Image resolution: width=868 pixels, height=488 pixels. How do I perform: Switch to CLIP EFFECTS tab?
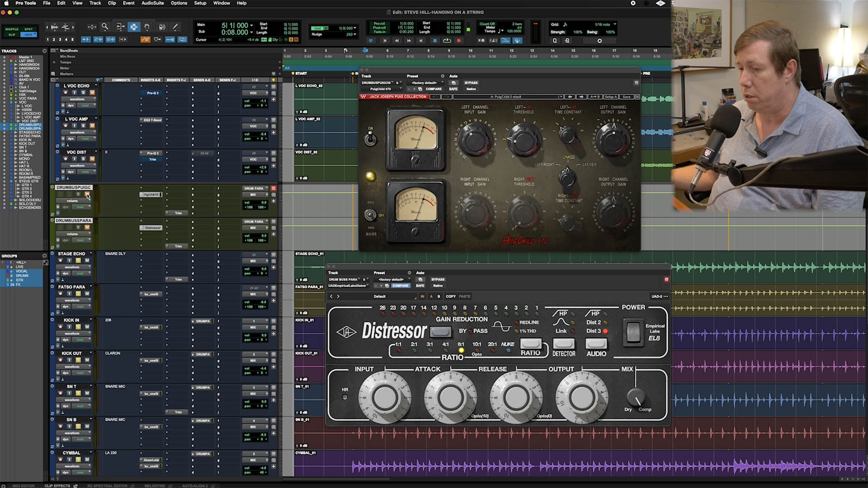(57, 486)
